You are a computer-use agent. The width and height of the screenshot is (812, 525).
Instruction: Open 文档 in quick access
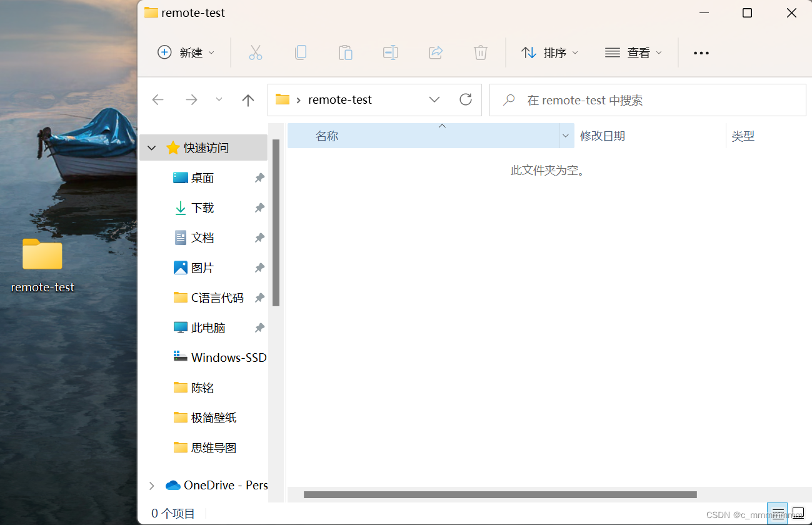point(203,238)
